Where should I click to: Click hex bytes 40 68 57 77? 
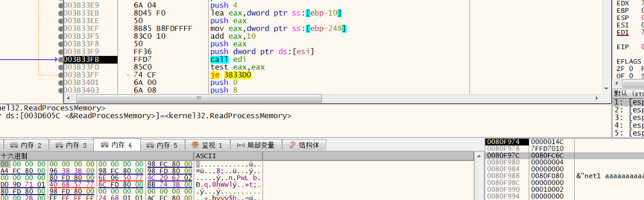71,184
